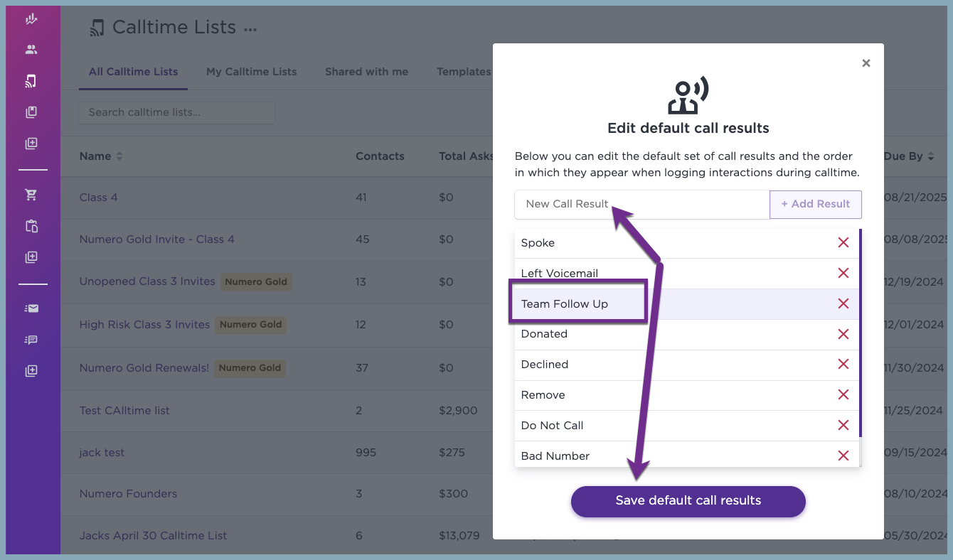The image size is (953, 560).
Task: Switch to Shared with me tab
Action: pyautogui.click(x=366, y=72)
